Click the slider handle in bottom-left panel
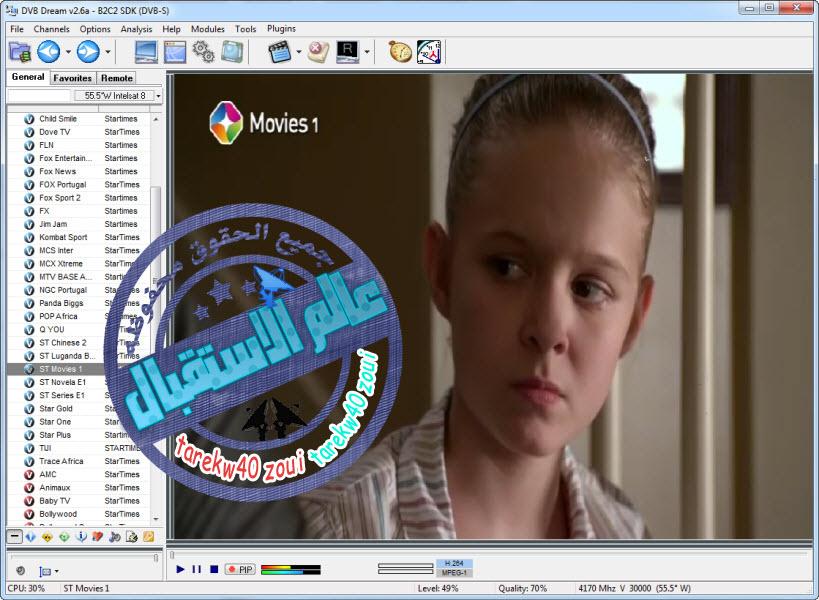The width and height of the screenshot is (819, 600). (156, 558)
